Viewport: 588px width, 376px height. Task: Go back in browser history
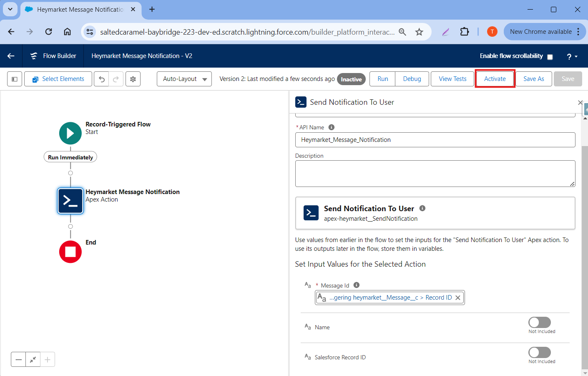pyautogui.click(x=11, y=32)
